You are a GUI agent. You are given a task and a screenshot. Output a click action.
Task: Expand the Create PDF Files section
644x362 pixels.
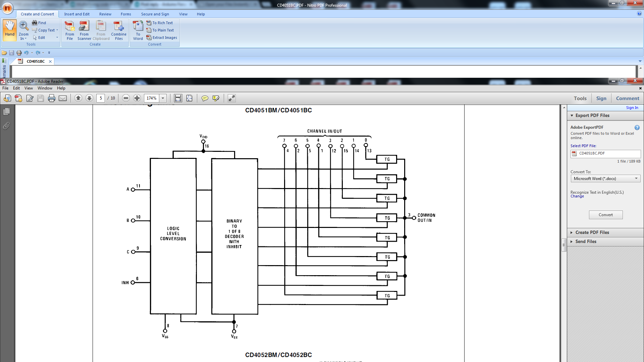pyautogui.click(x=592, y=232)
